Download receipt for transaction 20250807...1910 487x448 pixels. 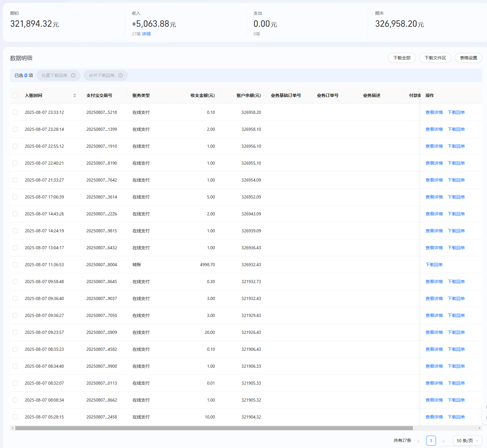tap(456, 146)
